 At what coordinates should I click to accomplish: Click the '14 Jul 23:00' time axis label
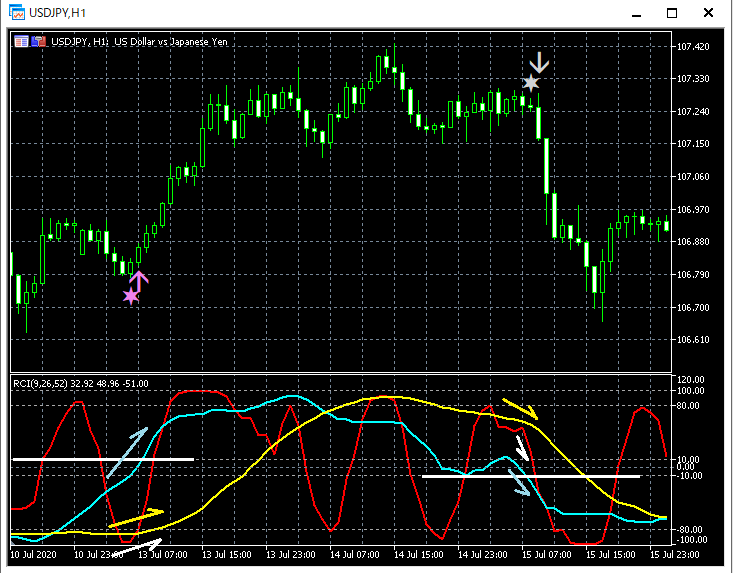[x=483, y=555]
